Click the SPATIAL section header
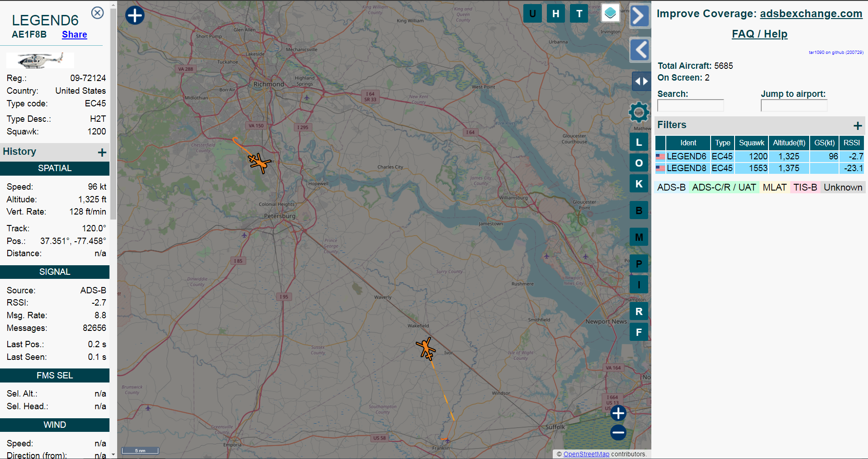Viewport: 868px width, 459px height. coord(55,168)
